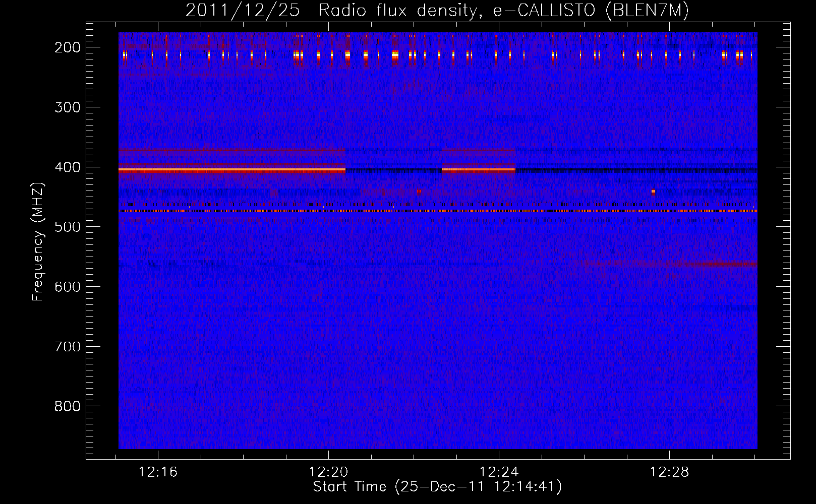Click the 12:16 time tick label
Screen dimensions: 816x504
[158, 472]
